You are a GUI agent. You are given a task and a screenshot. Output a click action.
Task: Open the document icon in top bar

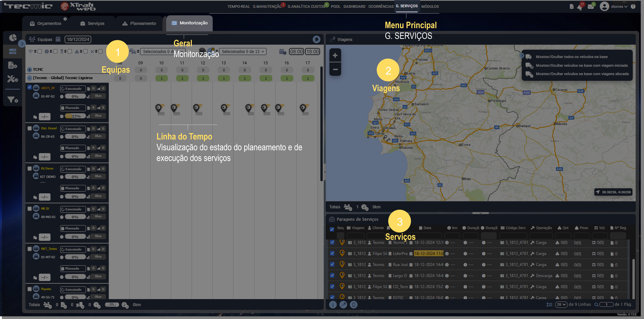click(x=572, y=7)
